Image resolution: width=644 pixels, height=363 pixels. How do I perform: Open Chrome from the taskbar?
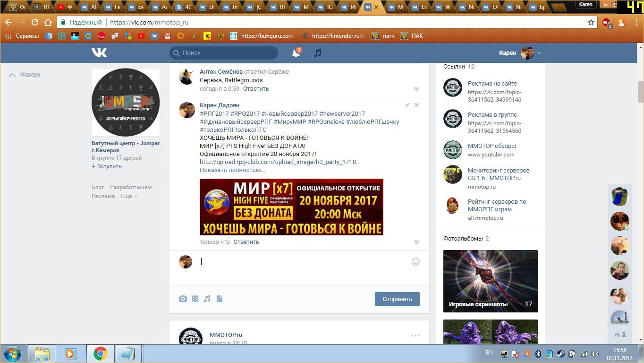click(x=100, y=354)
